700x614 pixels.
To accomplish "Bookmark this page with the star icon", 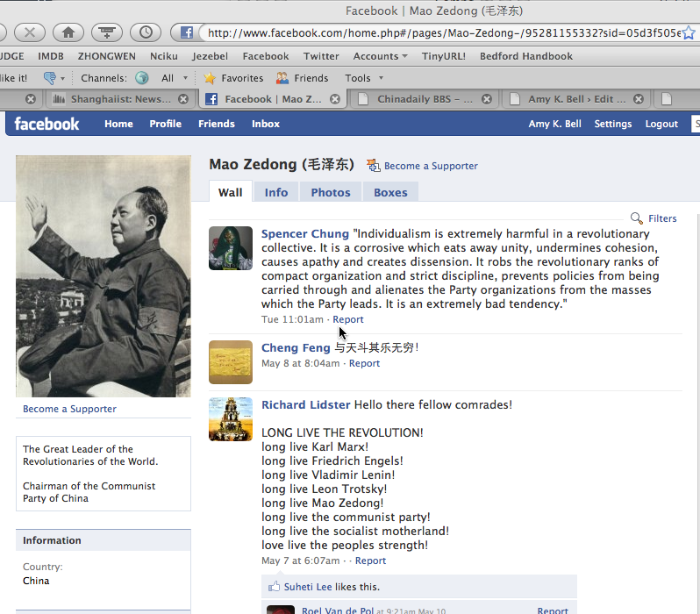I will [x=689, y=32].
